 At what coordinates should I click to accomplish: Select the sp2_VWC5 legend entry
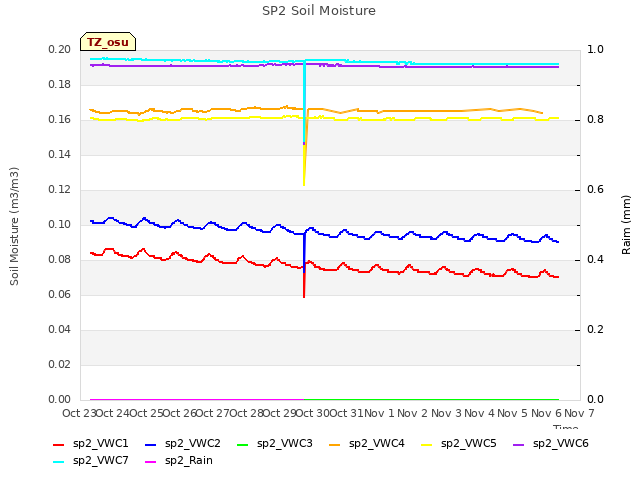coord(459,444)
